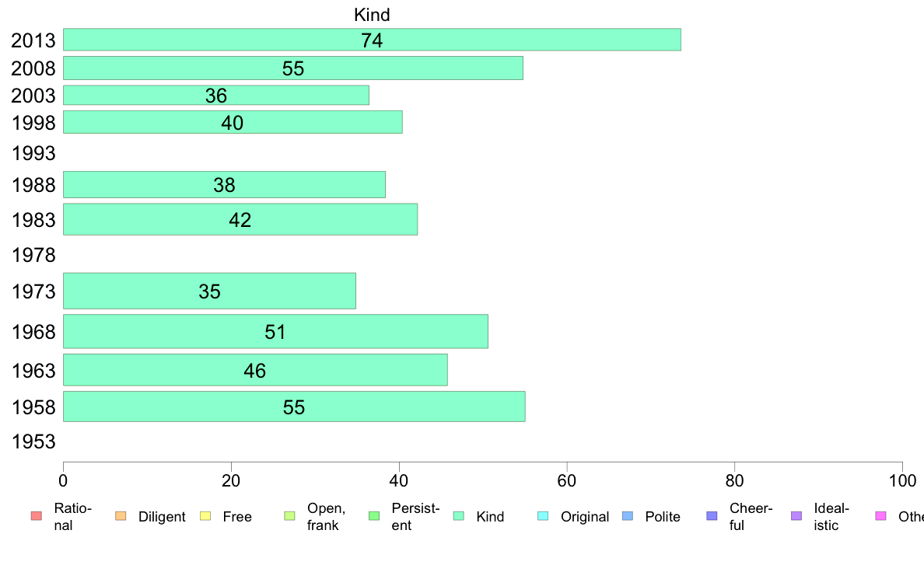924x572 pixels.
Task: Click the 1958 bar showing 55
Action: click(x=294, y=406)
